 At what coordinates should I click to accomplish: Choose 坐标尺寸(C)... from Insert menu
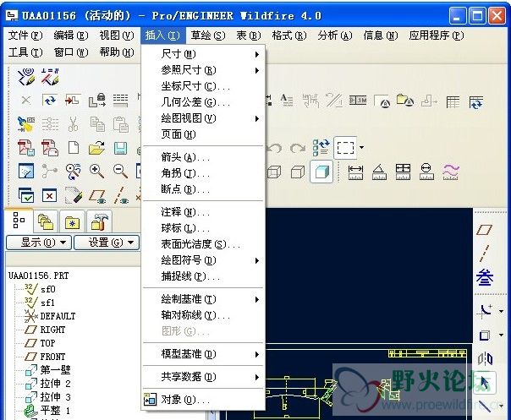click(x=203, y=86)
